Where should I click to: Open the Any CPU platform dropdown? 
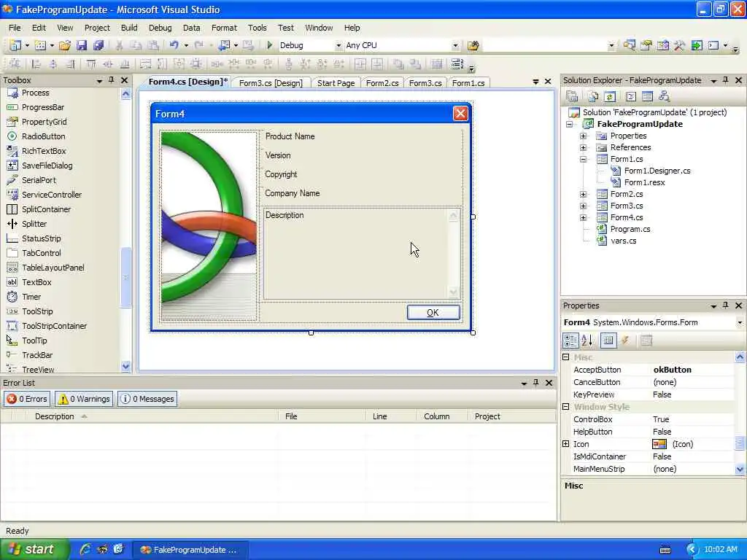tap(455, 46)
